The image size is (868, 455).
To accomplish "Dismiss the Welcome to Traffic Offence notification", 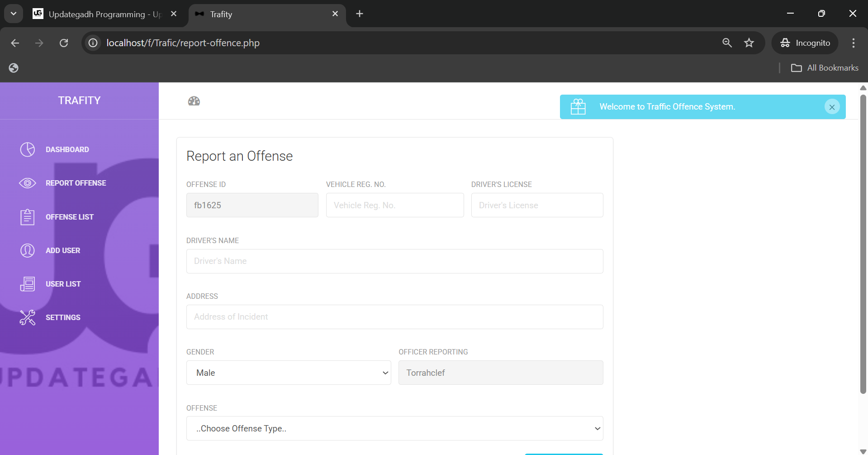I will tap(832, 107).
